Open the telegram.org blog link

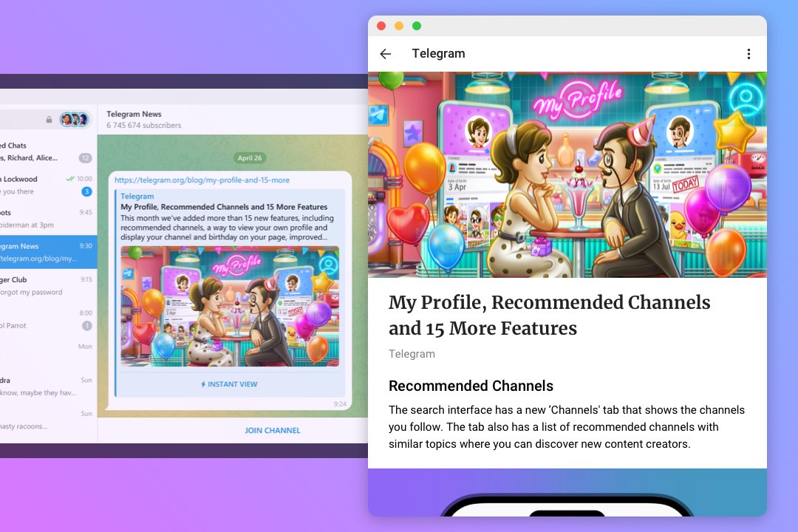point(202,180)
